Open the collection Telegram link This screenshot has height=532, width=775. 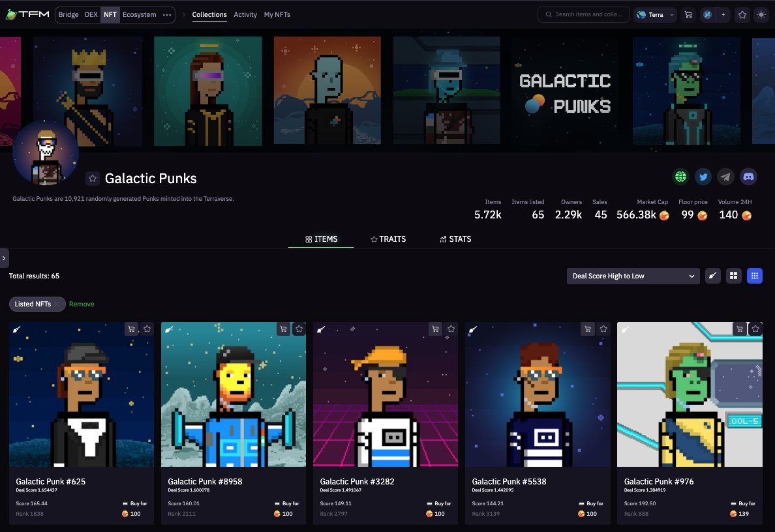pos(725,176)
